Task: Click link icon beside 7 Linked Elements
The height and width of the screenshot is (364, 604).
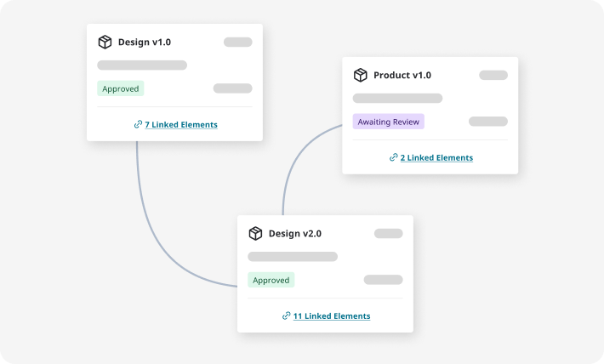Action: [138, 124]
